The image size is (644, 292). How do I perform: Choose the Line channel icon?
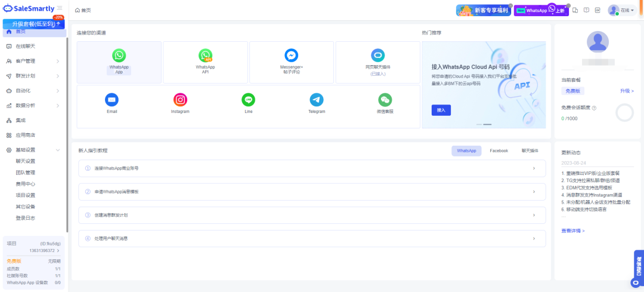pos(248,100)
